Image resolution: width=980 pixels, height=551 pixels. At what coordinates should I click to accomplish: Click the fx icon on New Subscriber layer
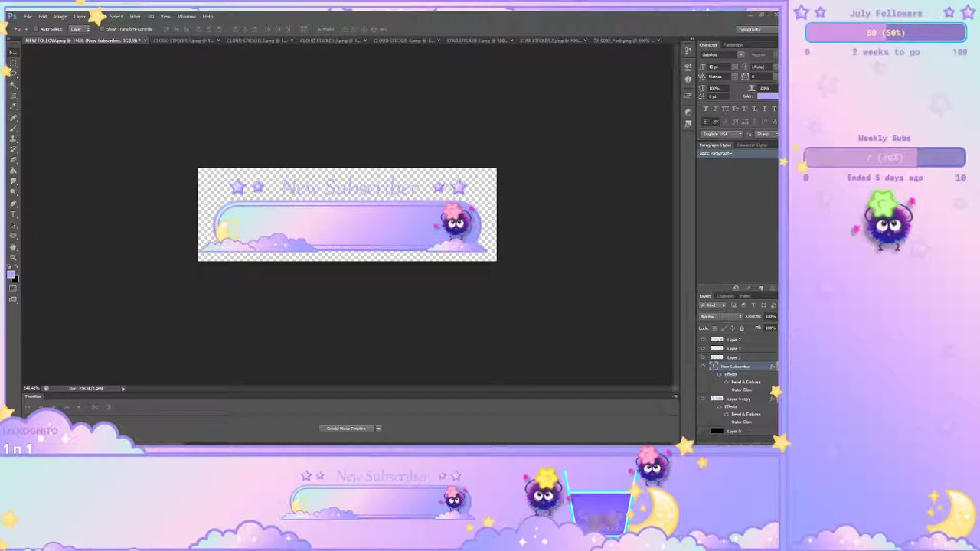(x=772, y=367)
